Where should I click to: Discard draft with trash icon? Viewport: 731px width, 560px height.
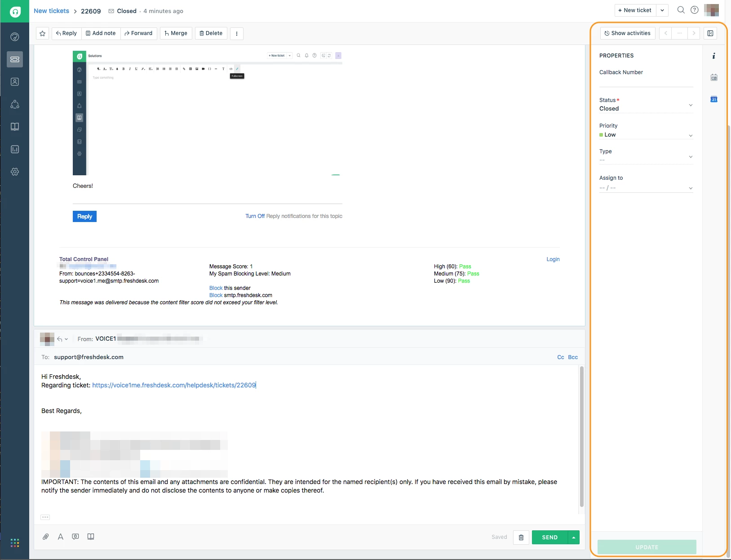pos(521,538)
